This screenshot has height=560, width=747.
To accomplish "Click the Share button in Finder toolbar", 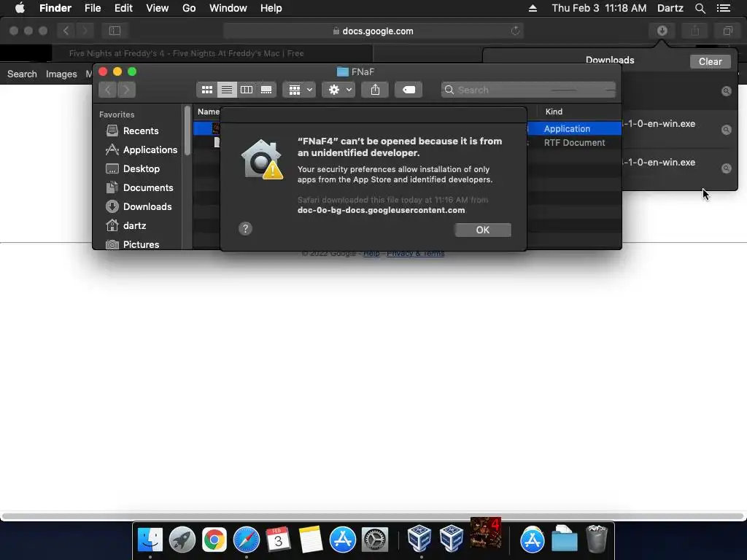I will coord(376,90).
